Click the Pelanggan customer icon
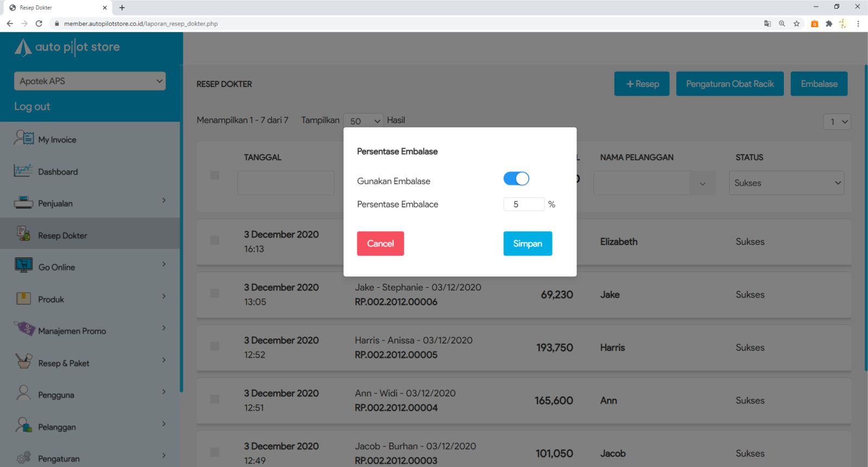This screenshot has height=467, width=868. [23, 425]
